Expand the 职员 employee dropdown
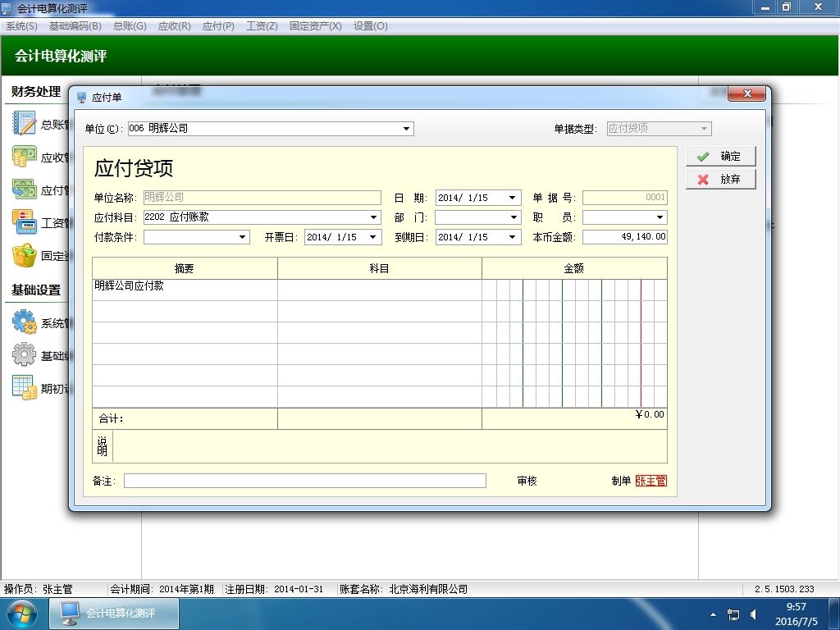The image size is (840, 630). [x=660, y=217]
